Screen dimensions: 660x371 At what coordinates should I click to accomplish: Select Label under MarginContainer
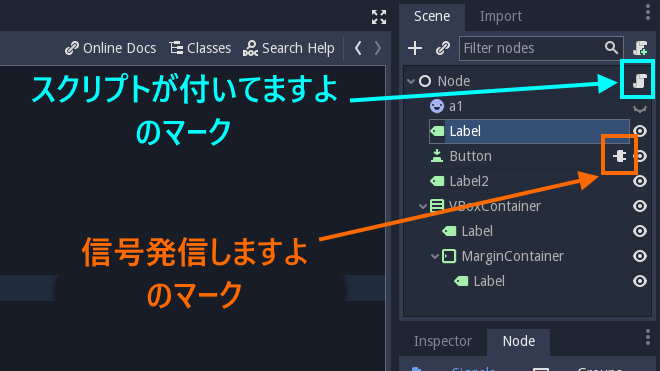(x=489, y=281)
